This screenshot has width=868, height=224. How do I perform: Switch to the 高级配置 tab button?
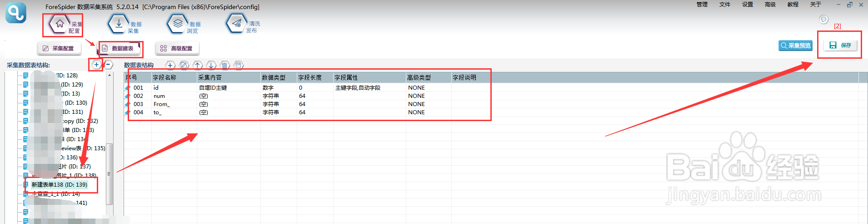coord(177,48)
